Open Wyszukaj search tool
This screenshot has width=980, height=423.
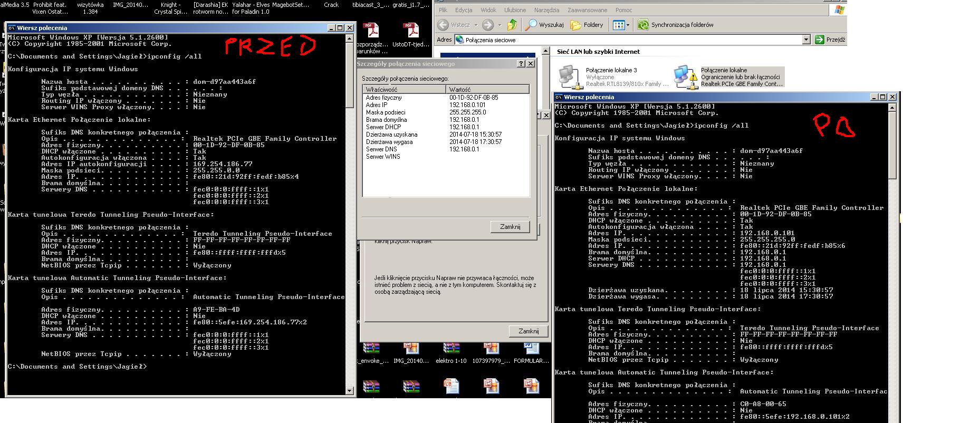(x=545, y=25)
